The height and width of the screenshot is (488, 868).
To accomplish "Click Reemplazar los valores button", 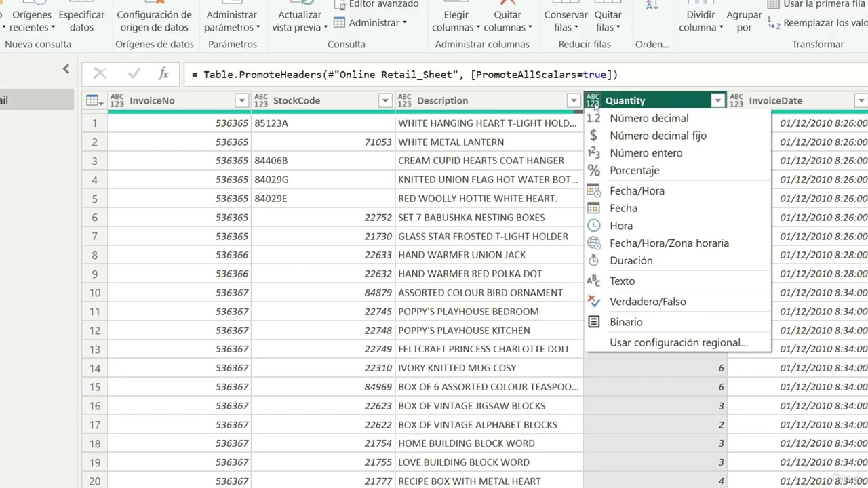I will coord(817,23).
